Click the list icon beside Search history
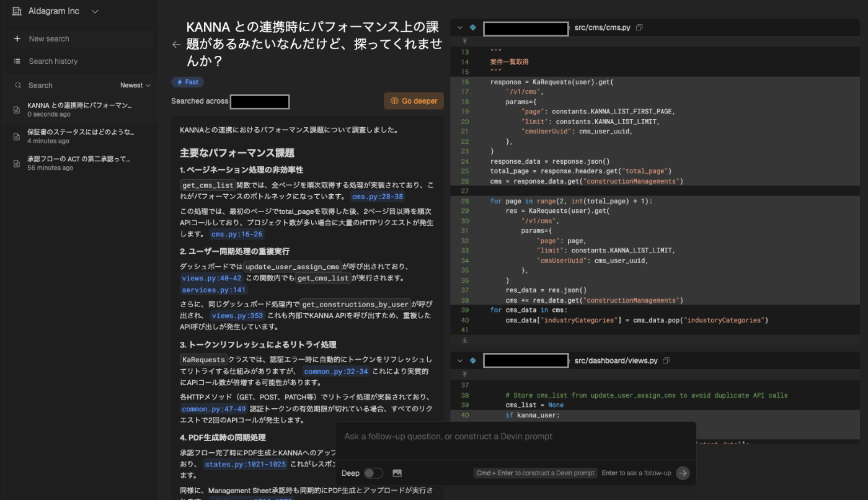Screen dimensions: 868x500 17,61
